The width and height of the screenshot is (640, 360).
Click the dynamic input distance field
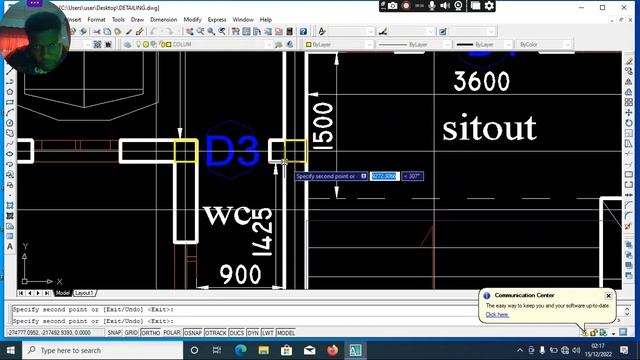pyautogui.click(x=384, y=176)
